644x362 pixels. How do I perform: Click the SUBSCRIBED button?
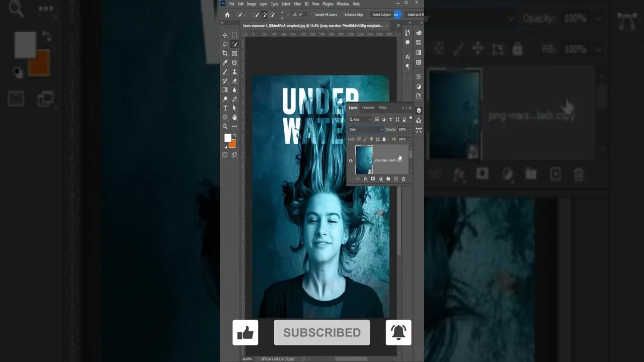point(322,332)
